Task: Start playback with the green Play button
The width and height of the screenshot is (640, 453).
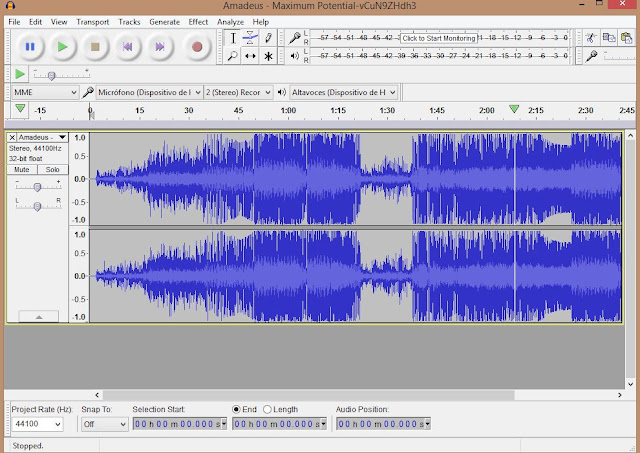Action: [x=62, y=47]
